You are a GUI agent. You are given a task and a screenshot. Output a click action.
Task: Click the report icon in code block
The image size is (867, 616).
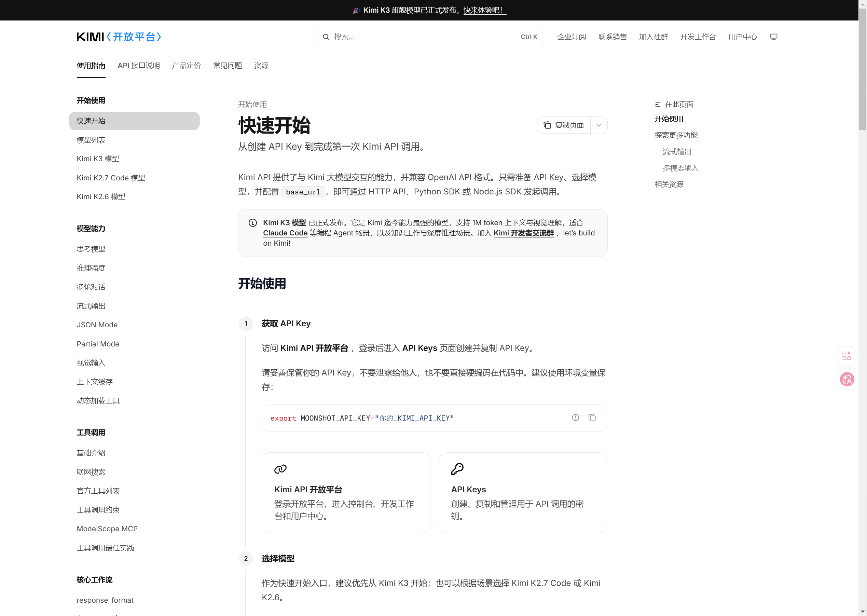pyautogui.click(x=575, y=417)
